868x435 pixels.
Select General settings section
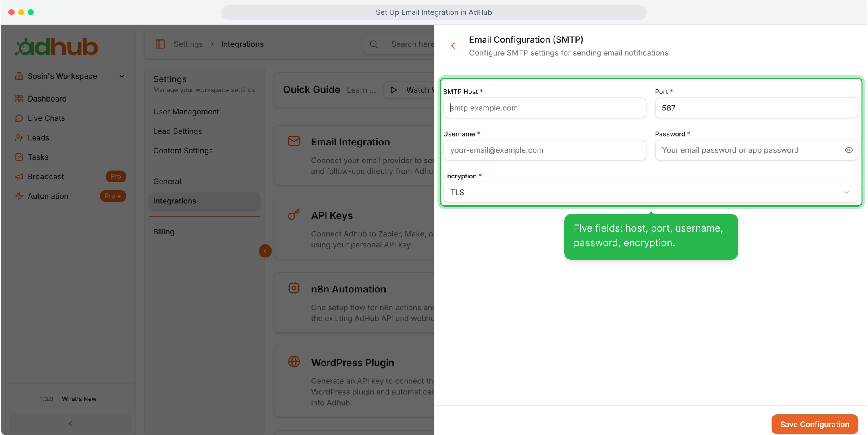(x=167, y=182)
